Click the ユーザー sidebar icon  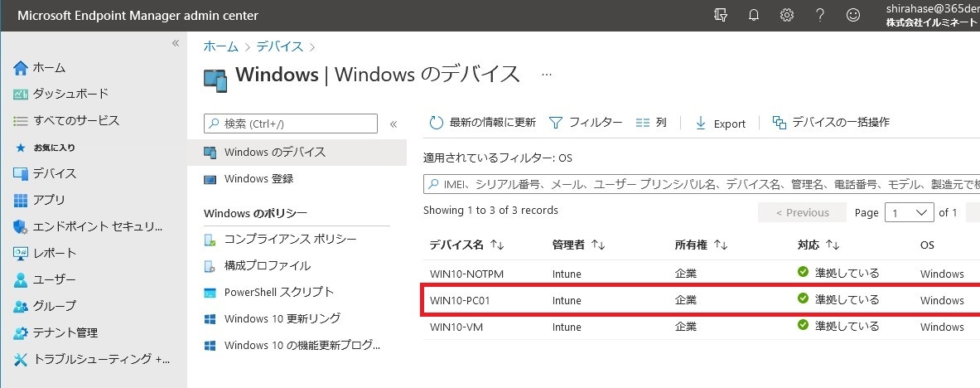21,279
